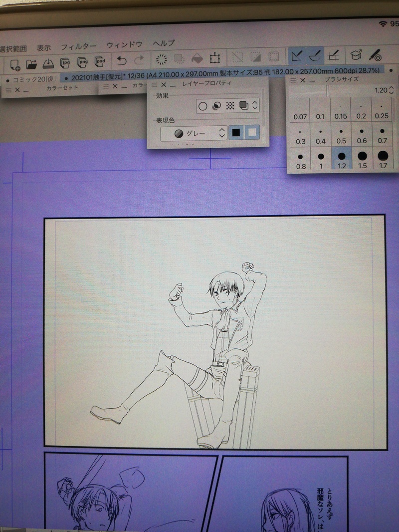The image size is (399, 532).
Task: Undo the last action
Action: click(x=121, y=61)
